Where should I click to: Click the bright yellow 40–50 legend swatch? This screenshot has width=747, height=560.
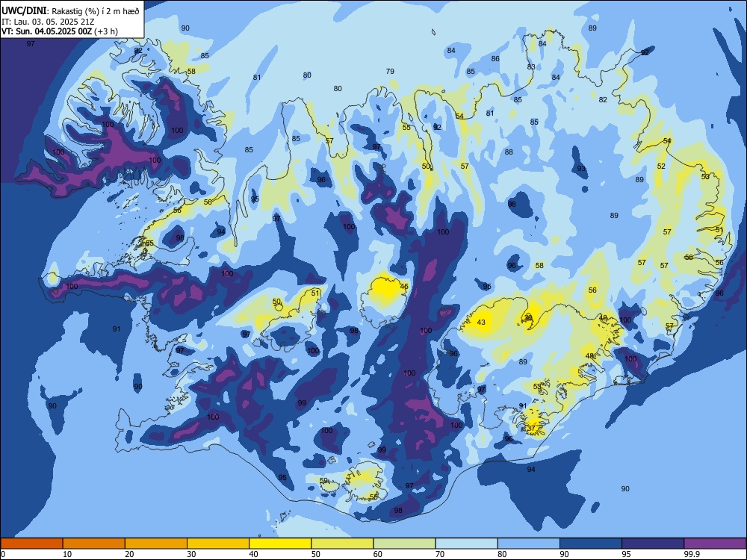coord(280,544)
